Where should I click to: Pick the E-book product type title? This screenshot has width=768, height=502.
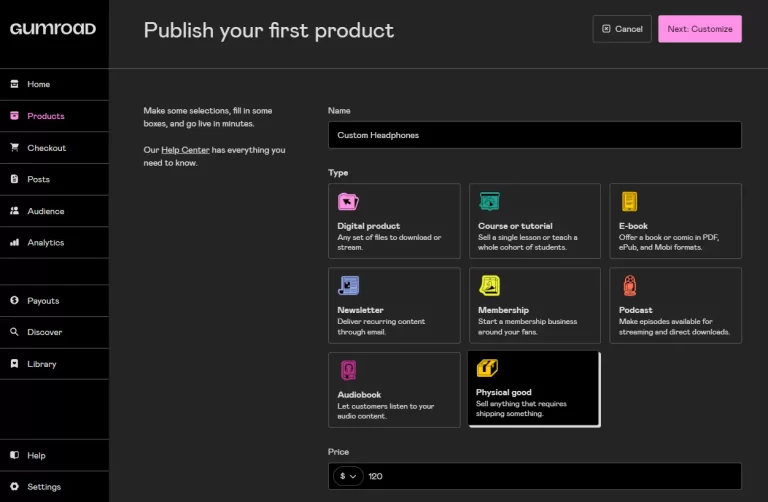pos(633,226)
